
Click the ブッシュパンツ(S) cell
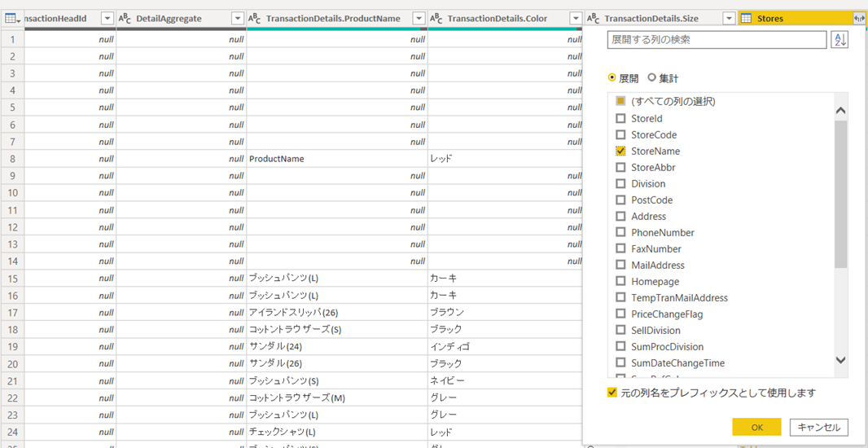pyautogui.click(x=337, y=381)
